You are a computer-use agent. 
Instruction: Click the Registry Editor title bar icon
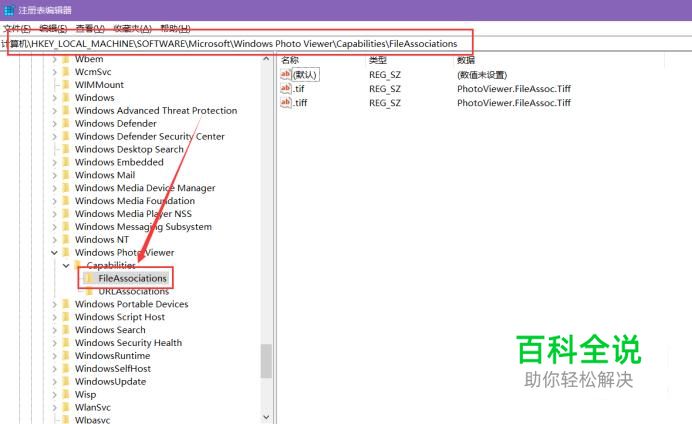(8, 10)
